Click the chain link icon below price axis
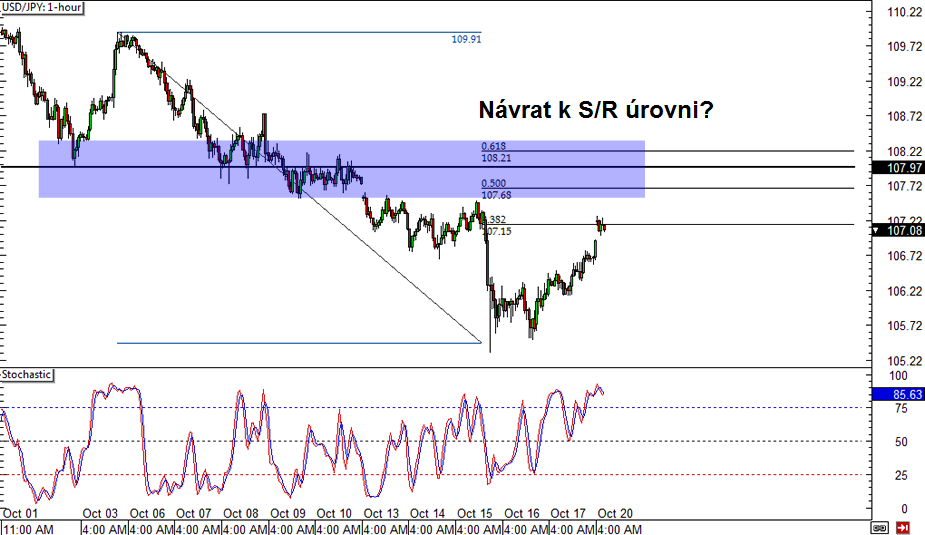 pos(881,527)
